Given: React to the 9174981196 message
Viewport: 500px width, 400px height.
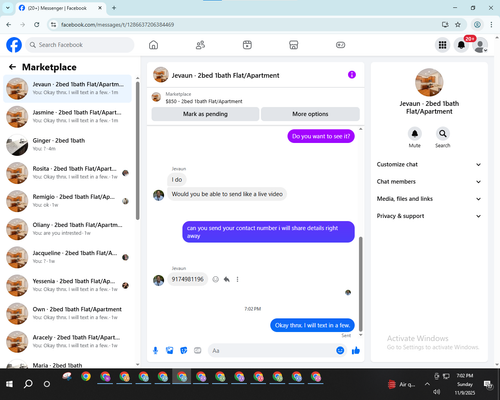Looking at the screenshot, I should tap(216, 279).
